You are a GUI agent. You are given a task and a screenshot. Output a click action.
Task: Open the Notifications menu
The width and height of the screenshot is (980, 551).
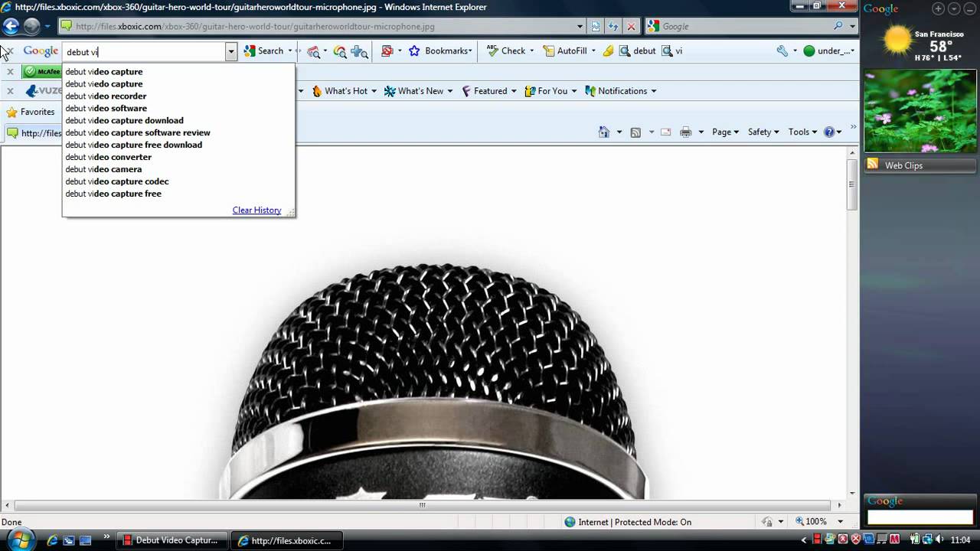[621, 90]
